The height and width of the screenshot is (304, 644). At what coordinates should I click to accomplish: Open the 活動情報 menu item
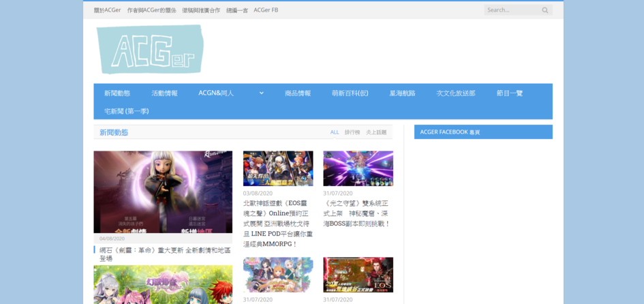tap(164, 93)
